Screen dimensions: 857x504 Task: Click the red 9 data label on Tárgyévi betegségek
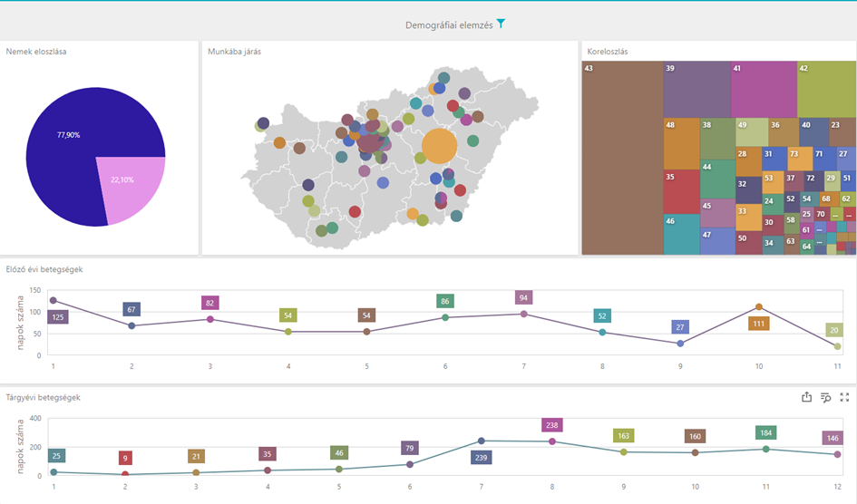coord(125,458)
